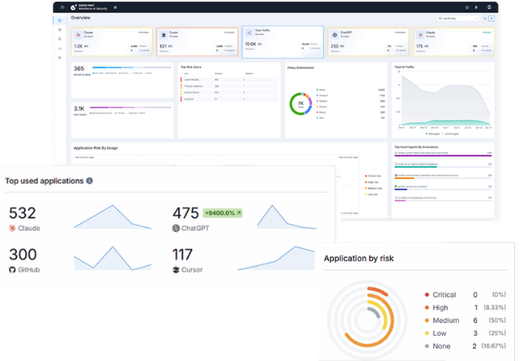Click the +9400.0% ChatGPT trend badge

pos(222,213)
